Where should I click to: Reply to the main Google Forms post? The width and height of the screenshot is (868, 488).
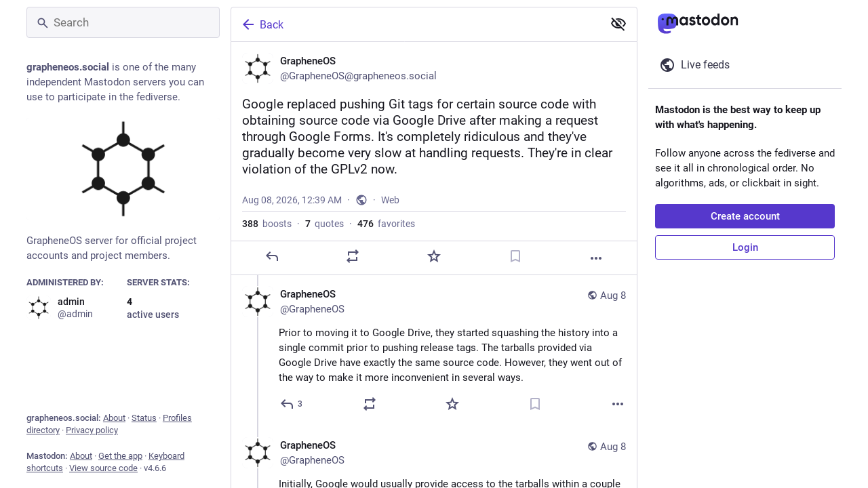coord(272,257)
